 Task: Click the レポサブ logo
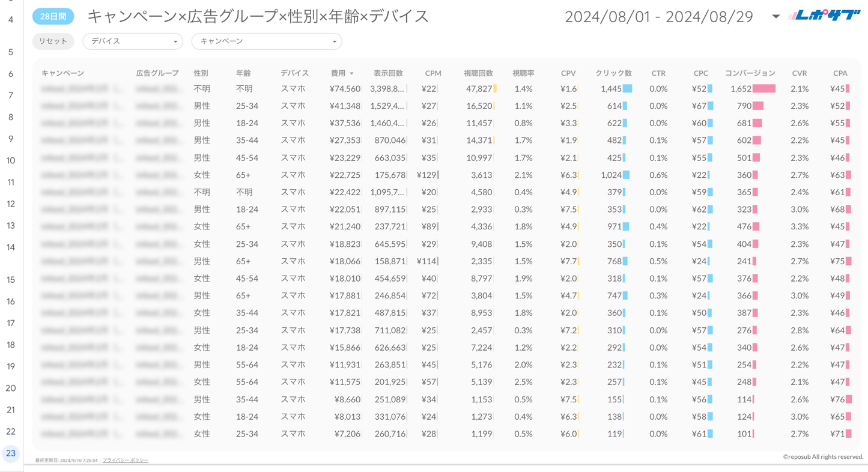824,16
